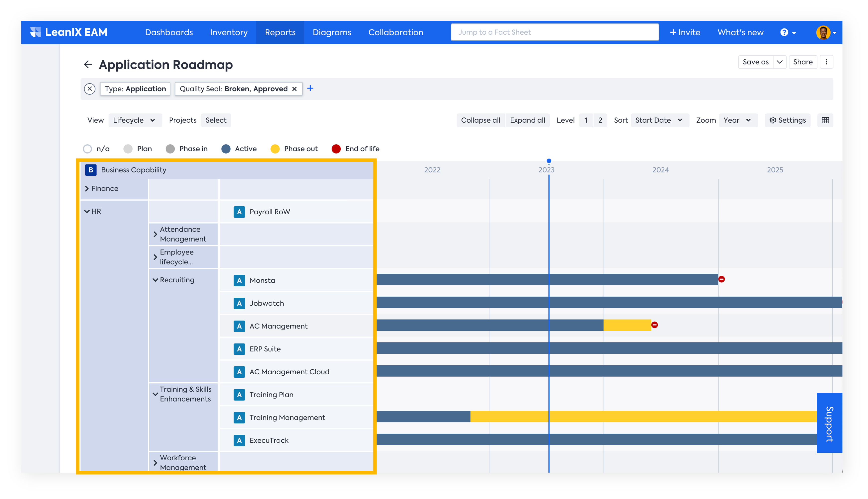Screen dimensions: 868x499
Task: Click the Invite button
Action: [x=685, y=32]
